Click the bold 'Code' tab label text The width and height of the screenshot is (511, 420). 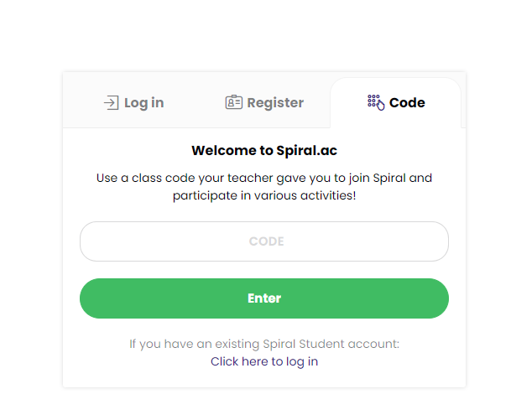[407, 103]
